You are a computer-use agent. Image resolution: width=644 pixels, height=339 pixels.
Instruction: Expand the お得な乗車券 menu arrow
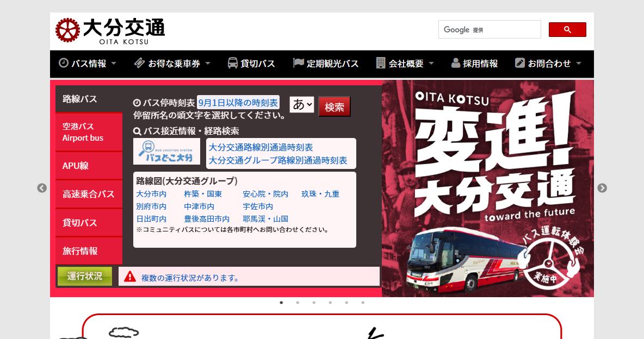208,63
